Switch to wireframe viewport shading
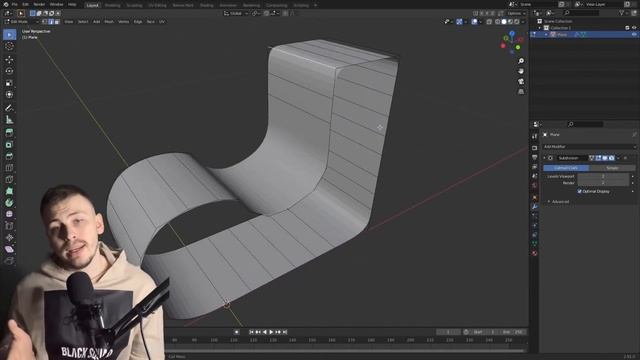640x360 pixels. pos(498,22)
